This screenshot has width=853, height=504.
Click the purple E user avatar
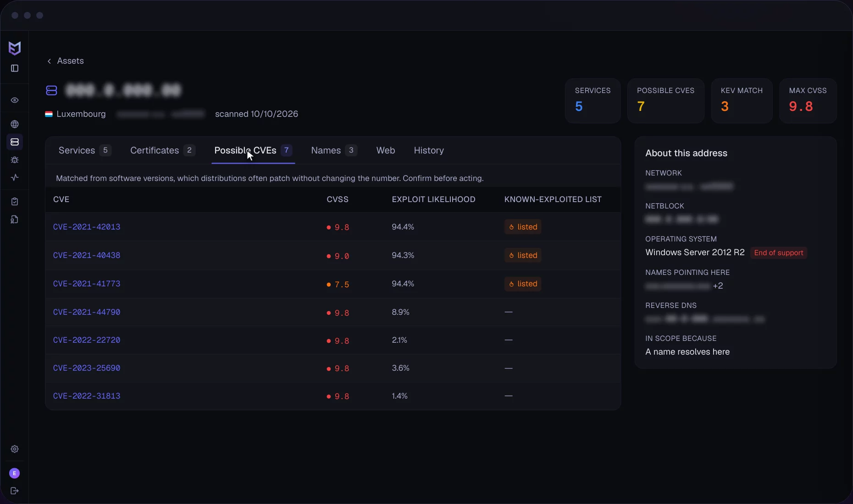click(x=15, y=473)
